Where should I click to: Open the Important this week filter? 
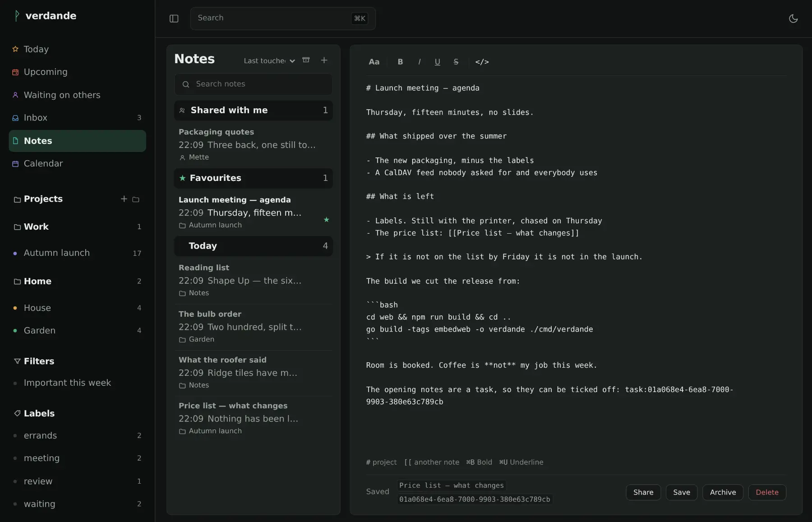point(78,383)
